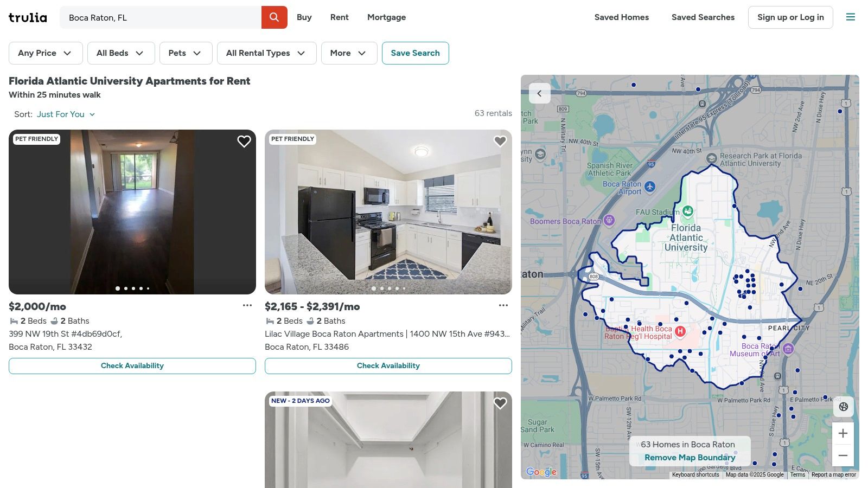868x488 pixels.
Task: Open map Terms link
Action: pos(797,475)
